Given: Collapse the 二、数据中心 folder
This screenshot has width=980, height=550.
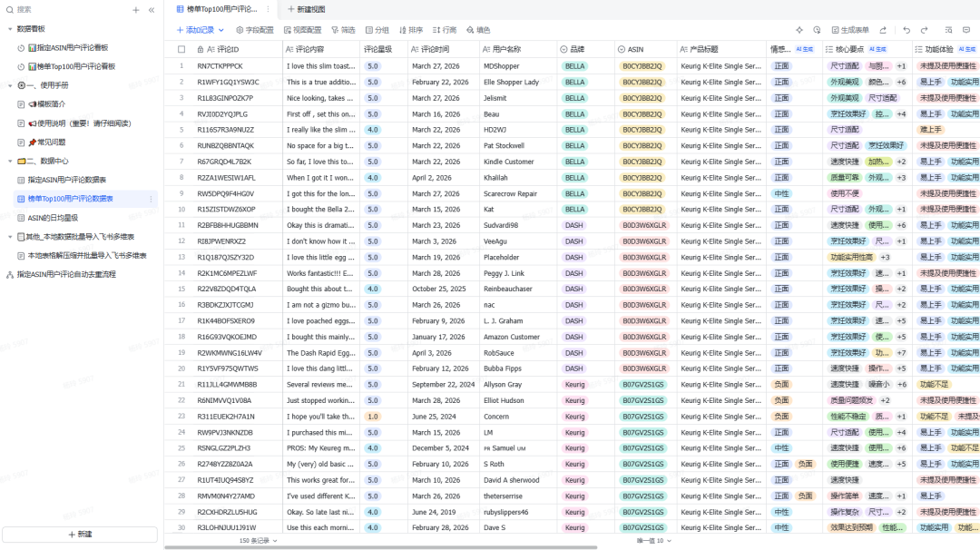Looking at the screenshot, I should pyautogui.click(x=9, y=161).
